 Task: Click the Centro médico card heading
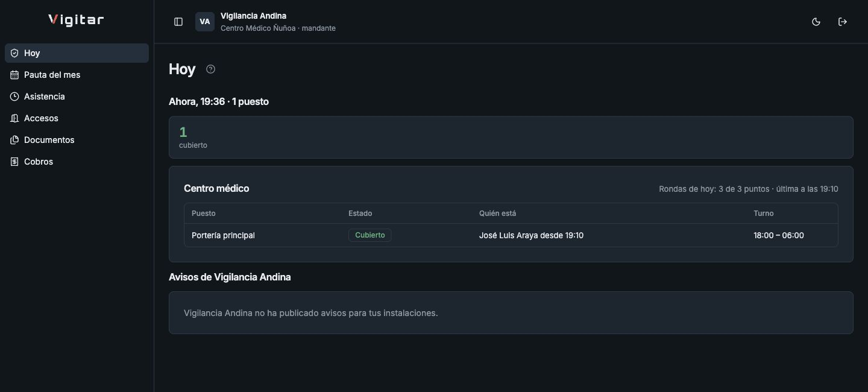tap(216, 188)
